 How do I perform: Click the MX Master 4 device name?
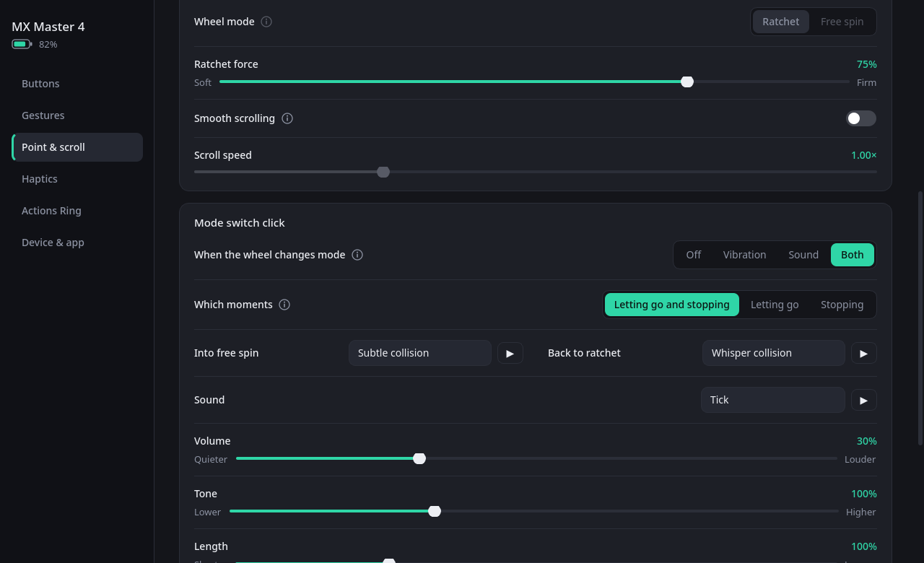(x=48, y=27)
